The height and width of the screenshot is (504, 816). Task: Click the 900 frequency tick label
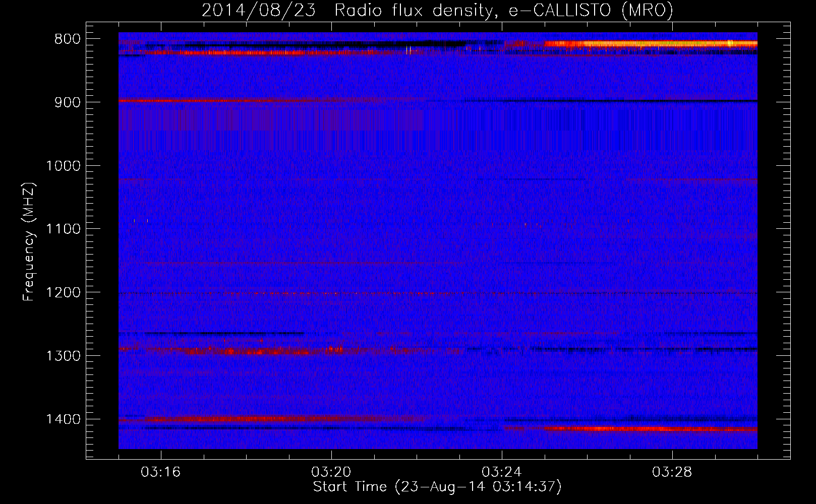[x=67, y=102]
